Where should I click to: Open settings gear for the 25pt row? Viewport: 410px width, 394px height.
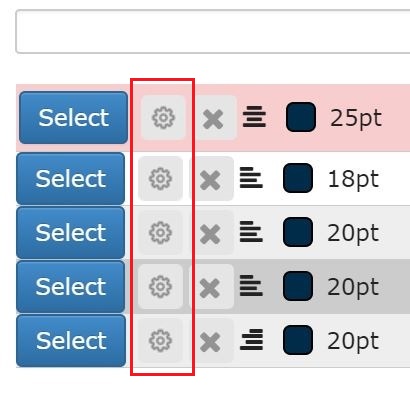click(x=163, y=117)
